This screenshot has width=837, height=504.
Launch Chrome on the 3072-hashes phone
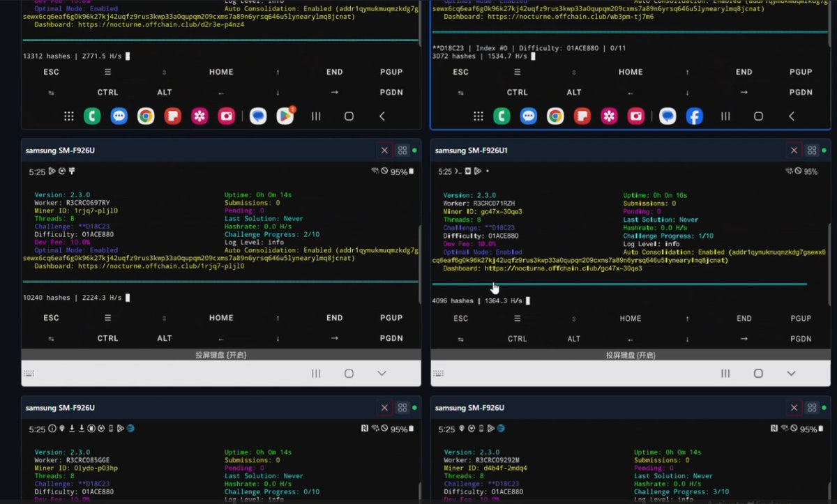click(x=555, y=116)
